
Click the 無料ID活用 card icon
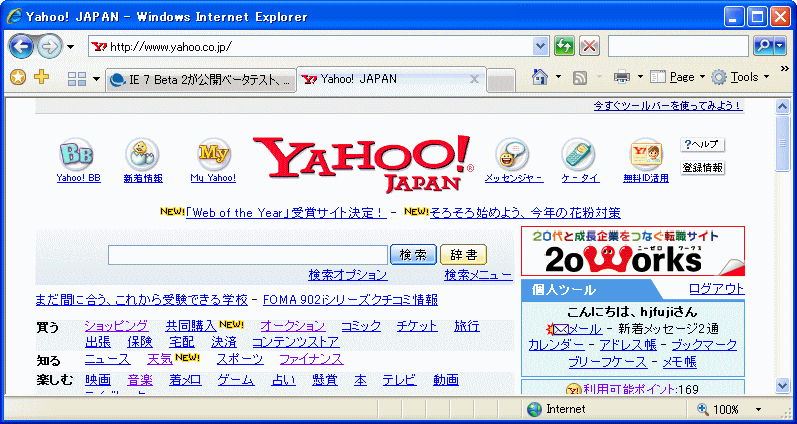647,155
